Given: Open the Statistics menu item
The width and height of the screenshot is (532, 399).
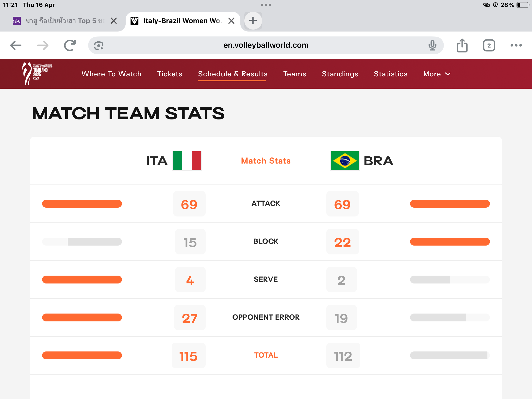Looking at the screenshot, I should [391, 74].
